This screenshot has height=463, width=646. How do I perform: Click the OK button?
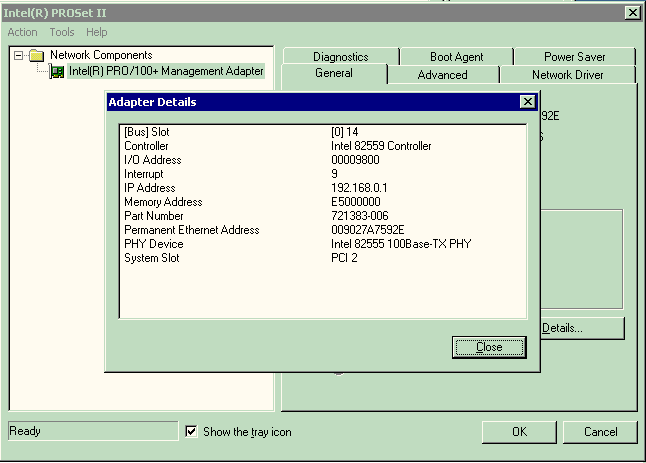click(519, 432)
